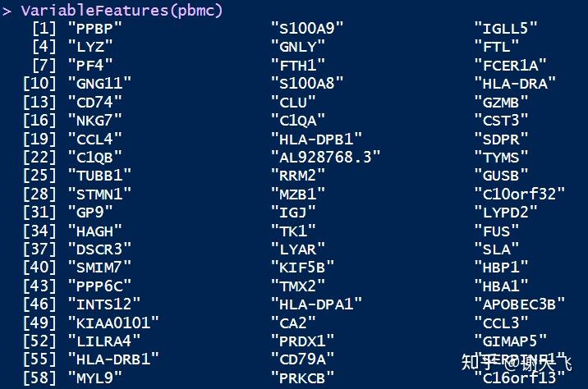Image resolution: width=588 pixels, height=389 pixels.
Task: Click on "C10orf32" in the output
Action: pyautogui.click(x=519, y=194)
